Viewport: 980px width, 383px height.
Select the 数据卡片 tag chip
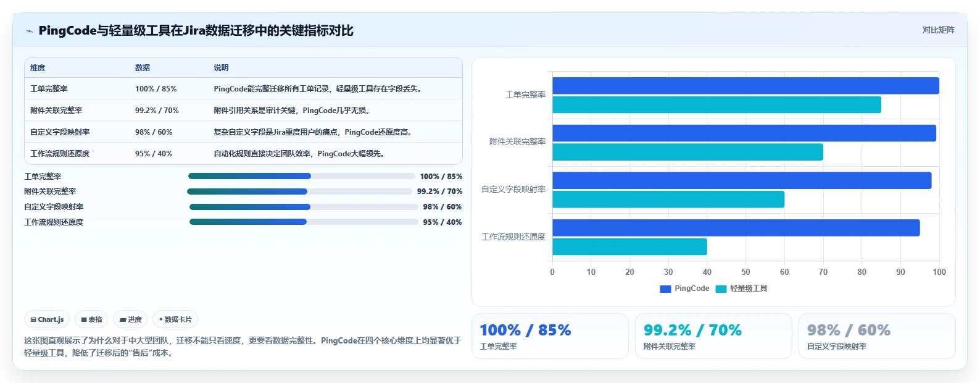pos(175,319)
